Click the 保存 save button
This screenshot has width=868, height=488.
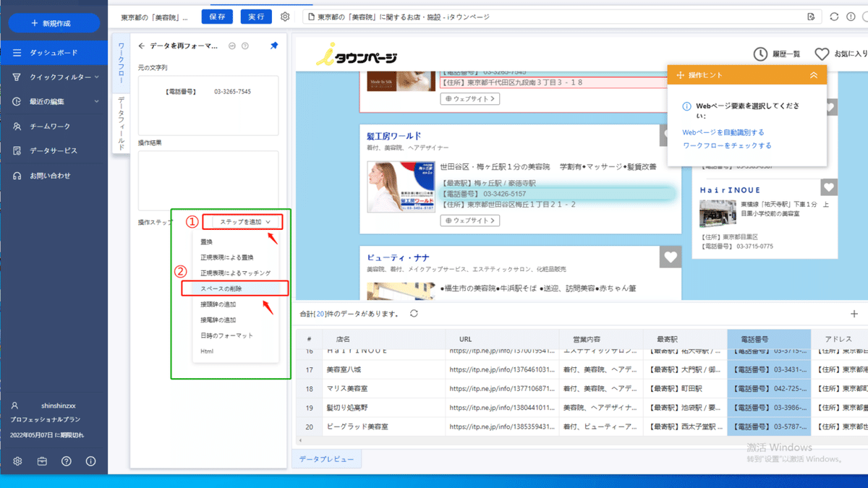(217, 16)
